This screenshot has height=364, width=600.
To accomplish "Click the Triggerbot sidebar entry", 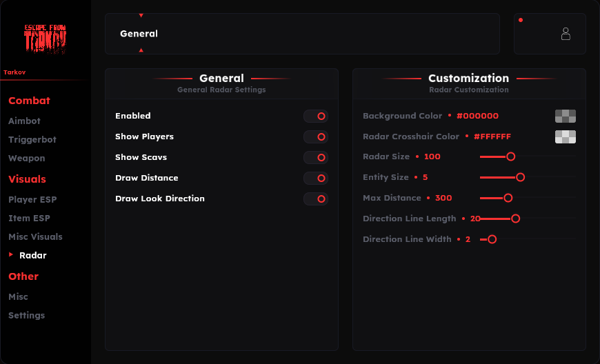I will (x=32, y=139).
